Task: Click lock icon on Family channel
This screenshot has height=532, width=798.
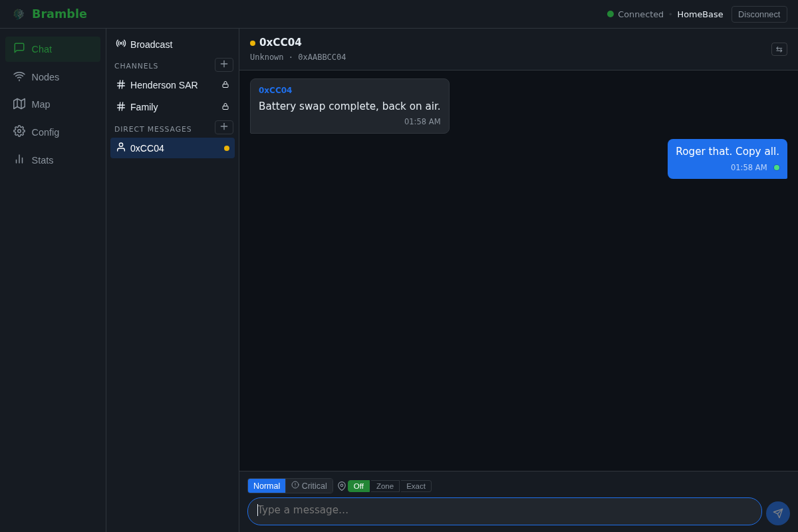Action: tap(225, 106)
